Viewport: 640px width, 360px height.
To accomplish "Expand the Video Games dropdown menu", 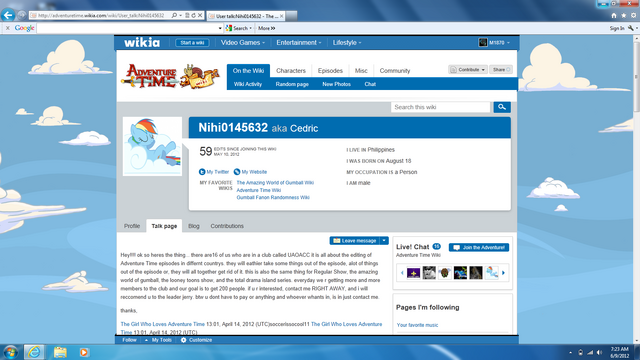I will tap(243, 42).
